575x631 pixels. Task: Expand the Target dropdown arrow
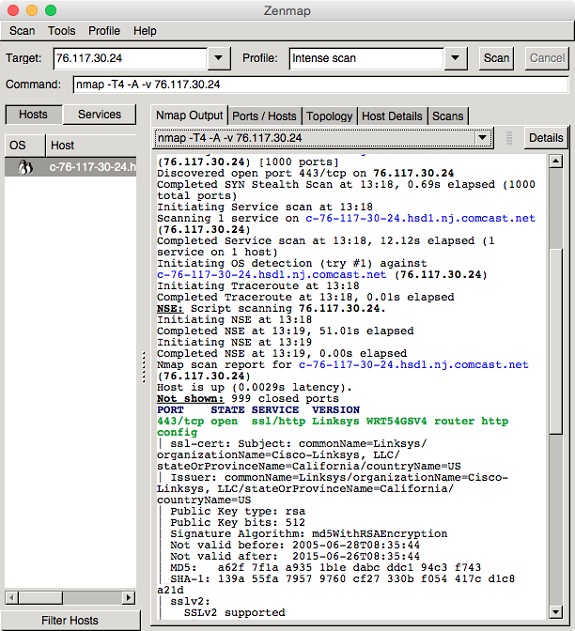pos(218,58)
